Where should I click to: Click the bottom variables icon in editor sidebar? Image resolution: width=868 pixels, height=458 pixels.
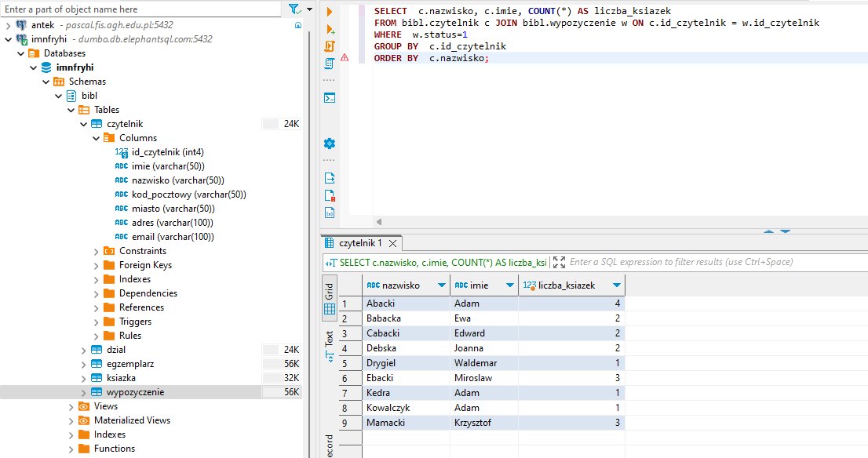[x=330, y=213]
